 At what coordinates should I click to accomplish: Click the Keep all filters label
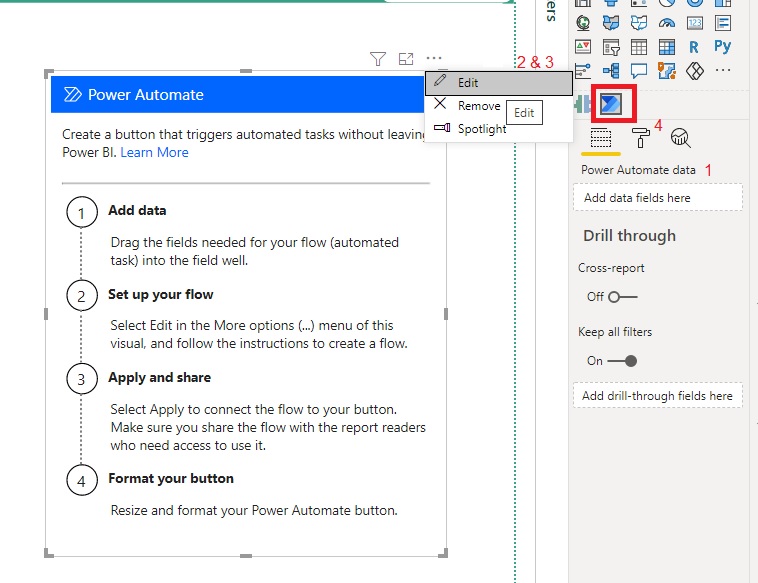(x=615, y=332)
